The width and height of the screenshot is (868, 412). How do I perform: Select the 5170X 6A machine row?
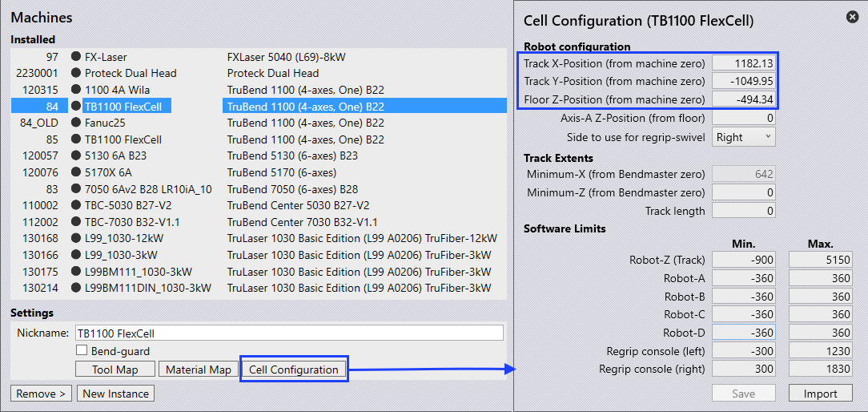point(259,172)
